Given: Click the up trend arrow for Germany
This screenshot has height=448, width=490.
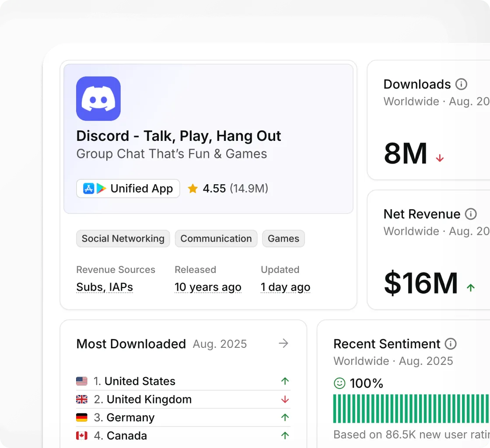Looking at the screenshot, I should (x=285, y=417).
